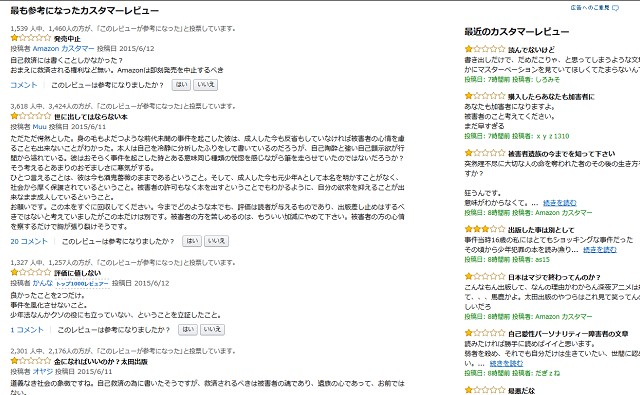
Task: Click the star rating of 評価に値しない review
Action: [x=31, y=272]
